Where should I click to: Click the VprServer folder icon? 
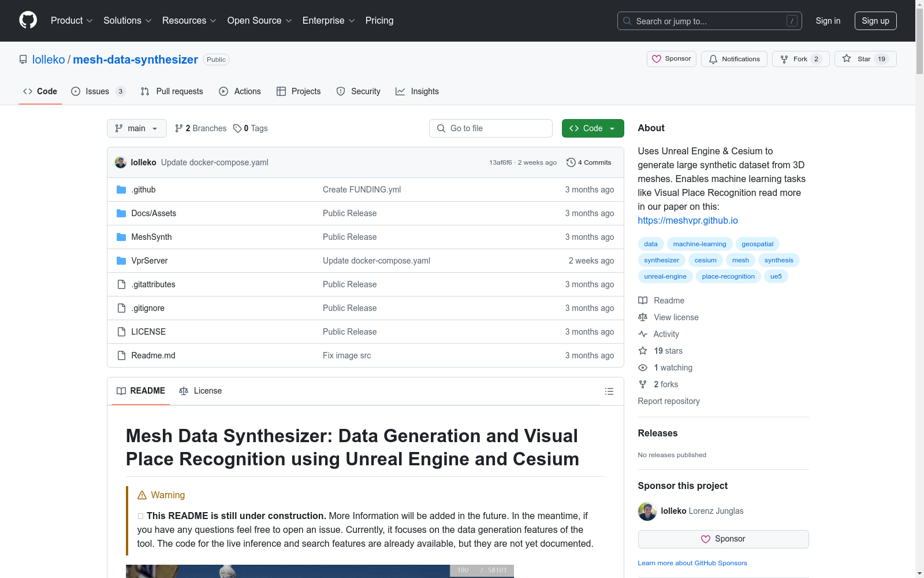121,261
